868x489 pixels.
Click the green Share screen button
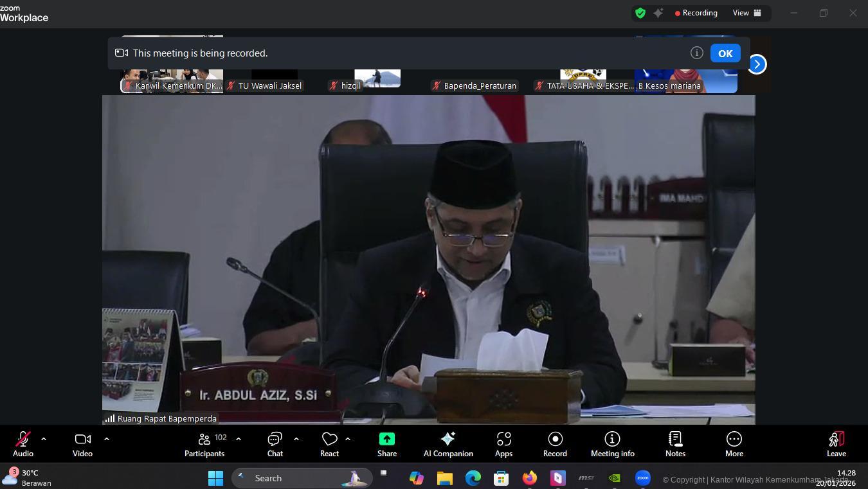point(387,444)
